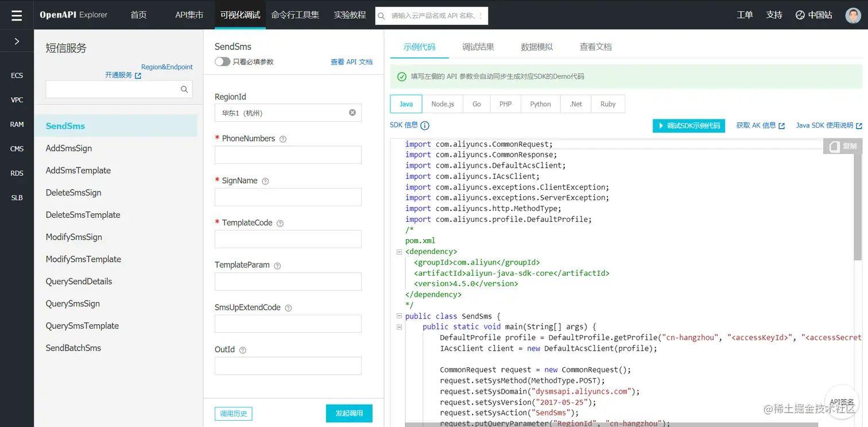
Task: Open the 命令行工具集 navigation tab
Action: [x=295, y=15]
